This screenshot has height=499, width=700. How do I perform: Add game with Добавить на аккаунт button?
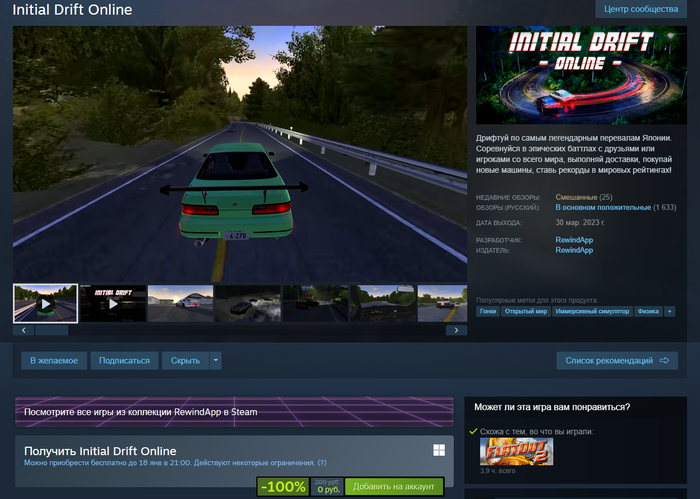click(x=394, y=487)
